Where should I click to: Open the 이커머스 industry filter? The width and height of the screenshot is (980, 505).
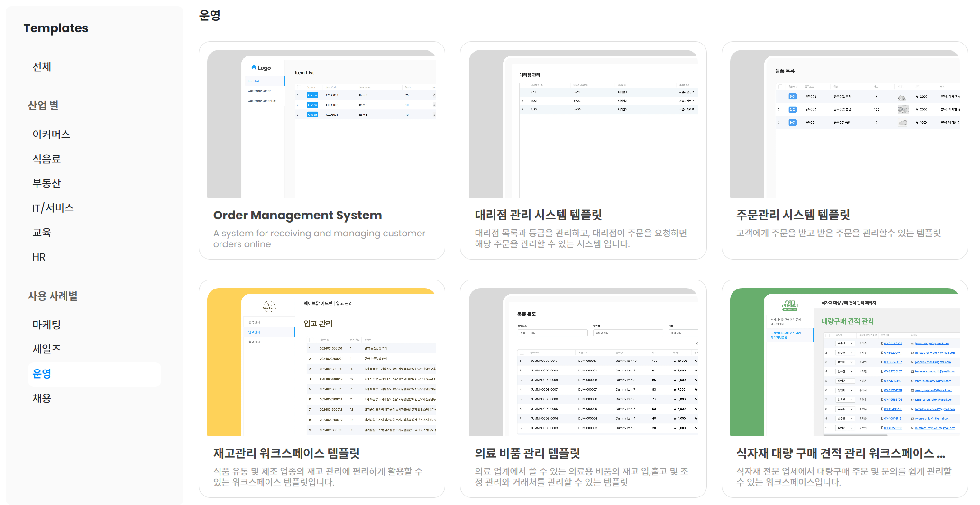tap(51, 135)
